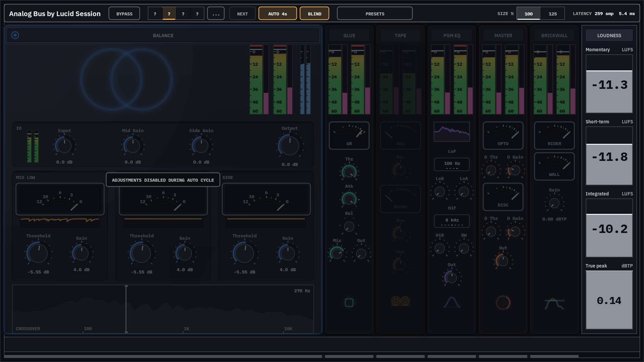The height and width of the screenshot is (362, 644).
Task: Click the LOUDNESS panel header
Action: [609, 35]
